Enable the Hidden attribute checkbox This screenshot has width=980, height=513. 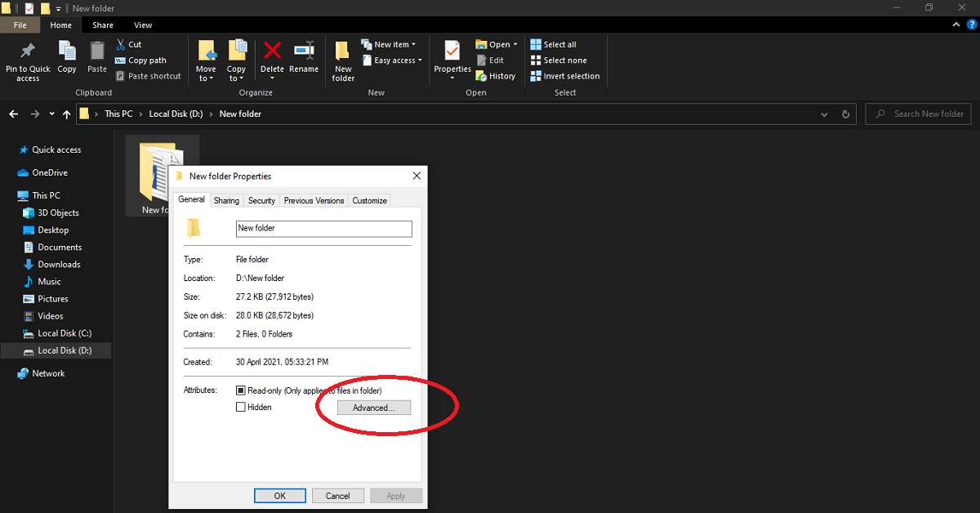click(x=241, y=407)
